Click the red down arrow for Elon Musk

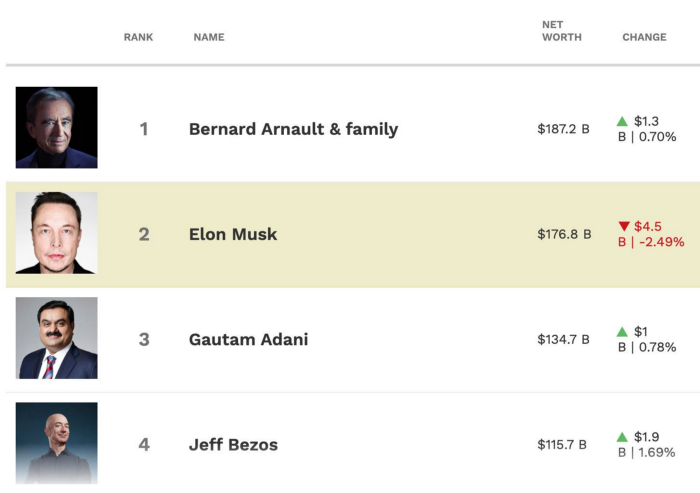[x=624, y=226]
